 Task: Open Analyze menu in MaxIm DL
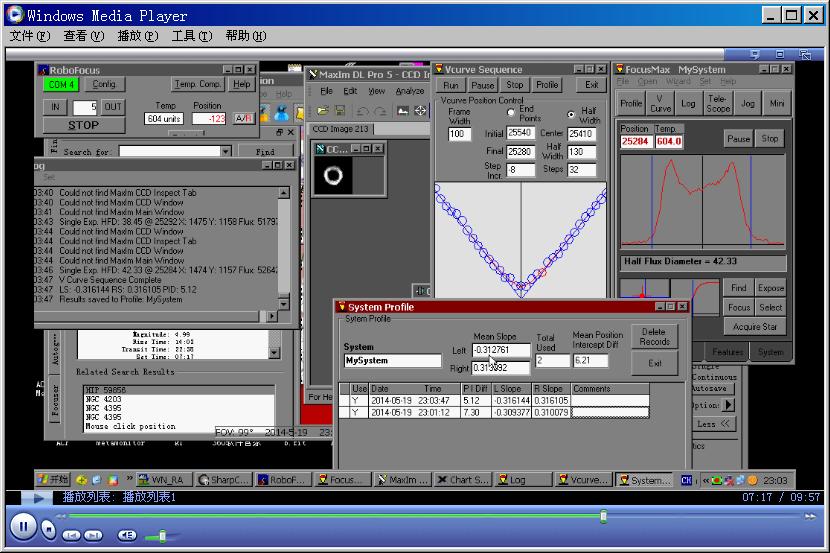(410, 91)
